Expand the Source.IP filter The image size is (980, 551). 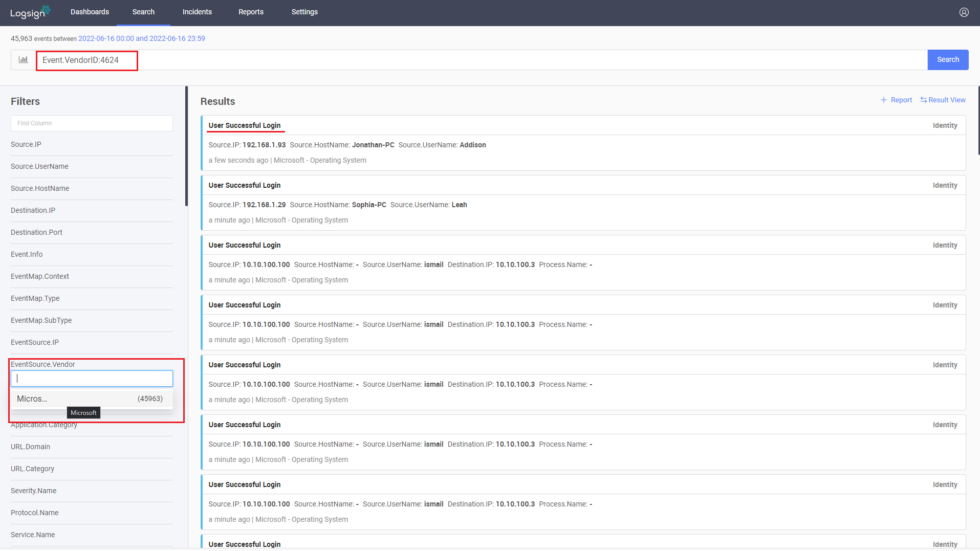[x=26, y=145]
